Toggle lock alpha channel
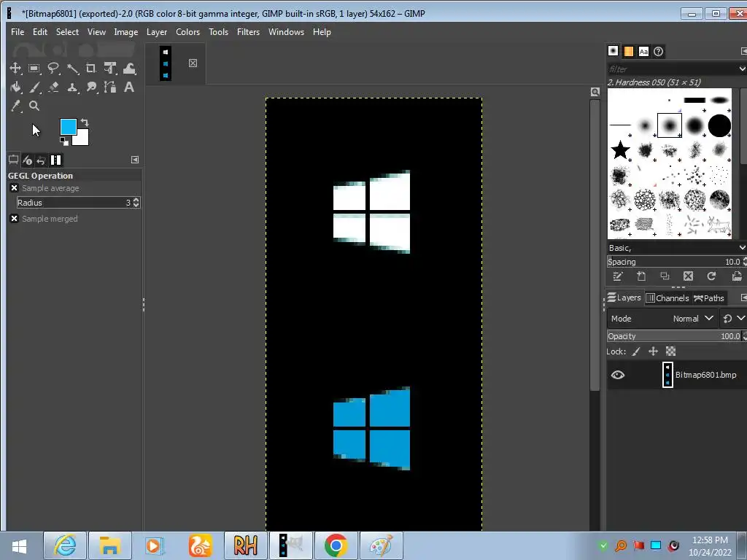Viewport: 747px width, 560px height. pos(671,351)
